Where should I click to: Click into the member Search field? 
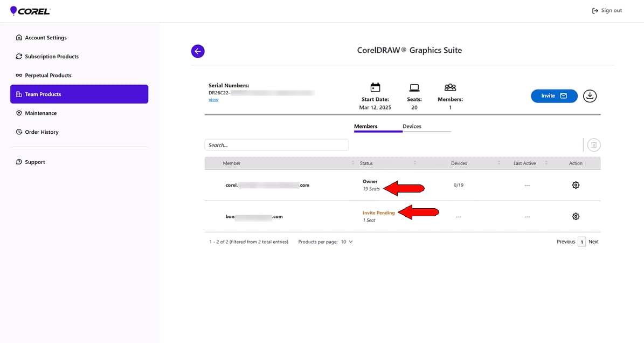(x=276, y=145)
